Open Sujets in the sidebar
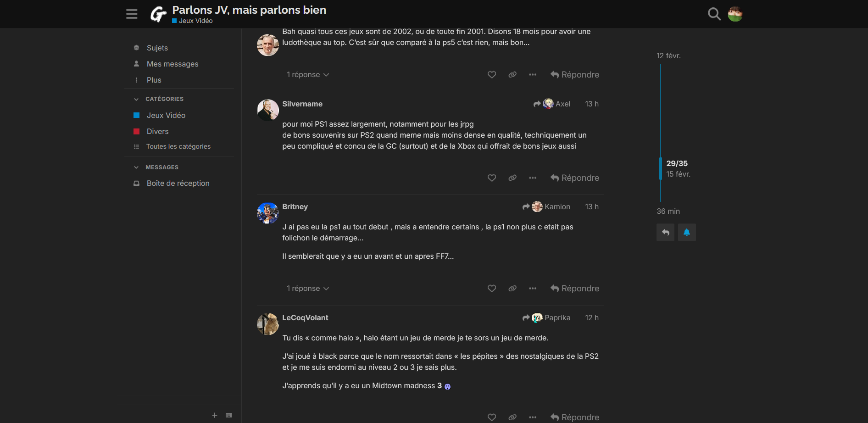The image size is (868, 423). coord(157,48)
